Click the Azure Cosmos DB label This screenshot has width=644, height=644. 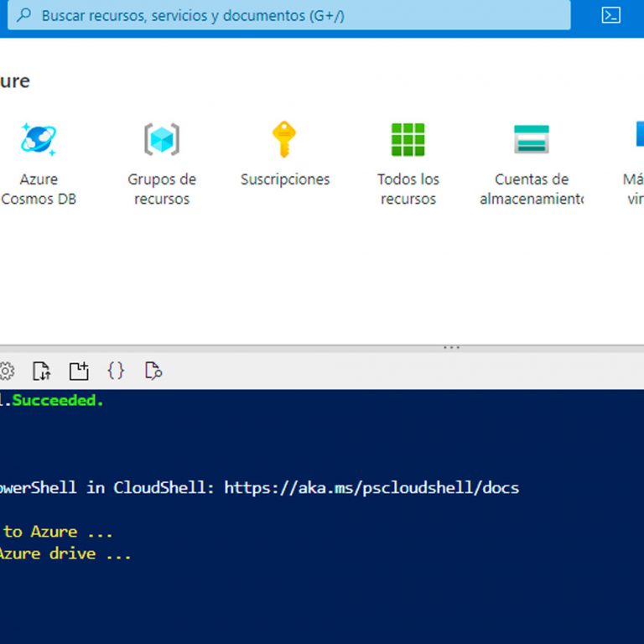[x=39, y=189]
